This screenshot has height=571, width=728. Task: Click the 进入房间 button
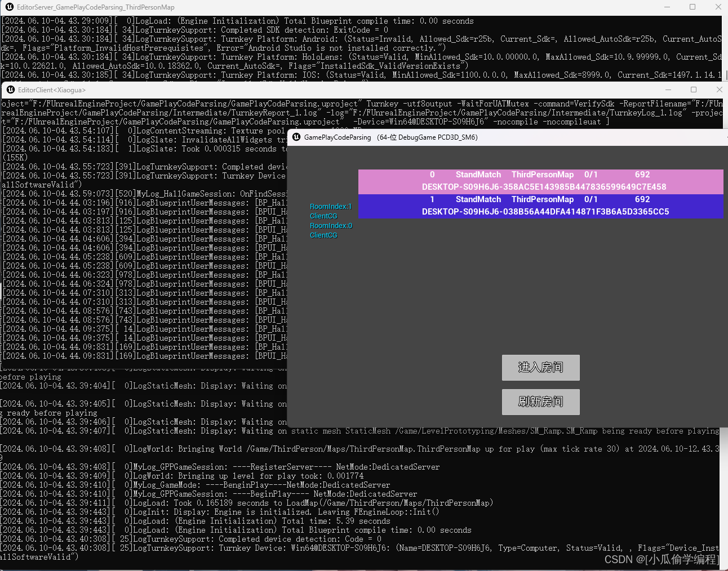pos(540,367)
